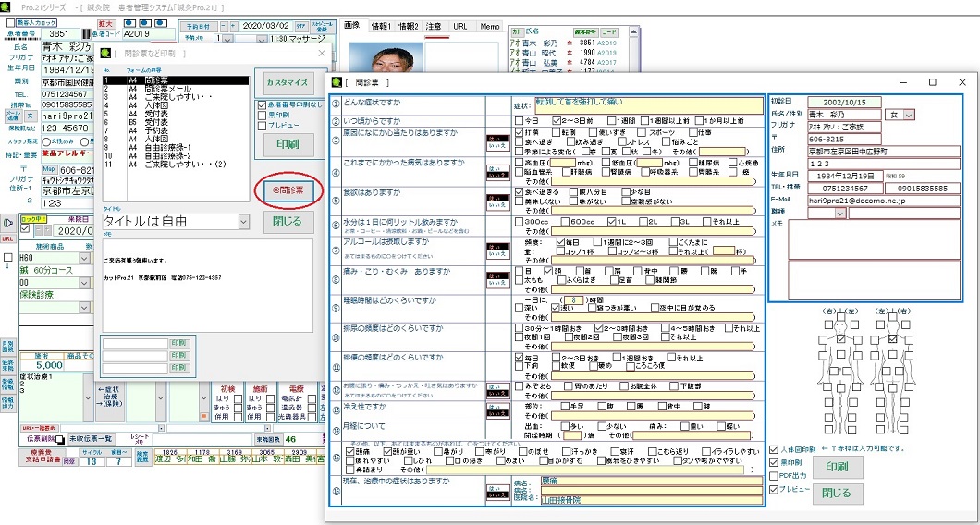Toggle 患者番号印刷なし checkbox in print dialog

point(262,105)
